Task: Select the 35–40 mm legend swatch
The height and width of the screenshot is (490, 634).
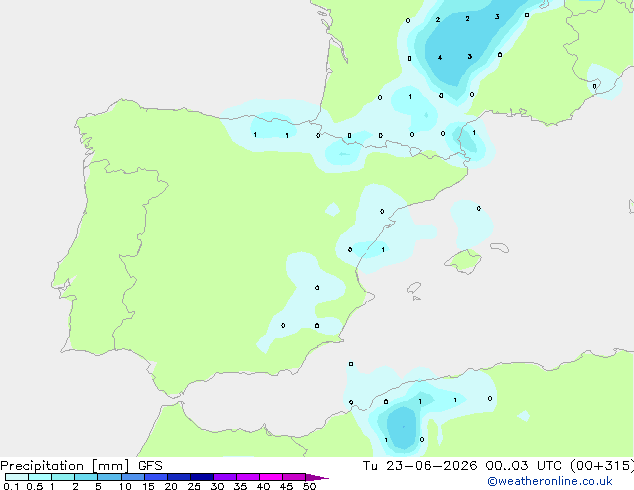Action: [247, 477]
